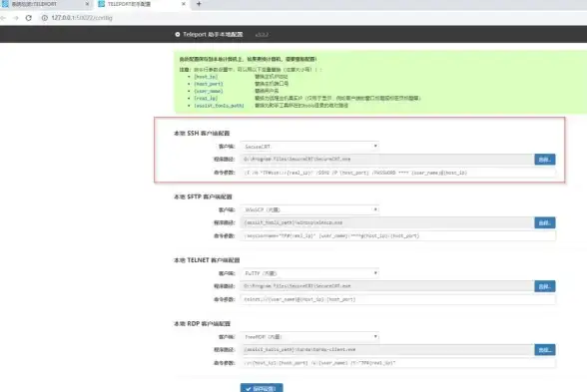Close the second TELEPORT browser tab
The height and width of the screenshot is (392, 587).
[184, 4]
